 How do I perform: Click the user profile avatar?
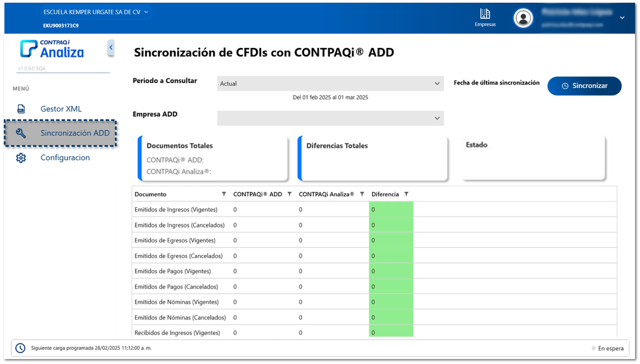pos(523,18)
